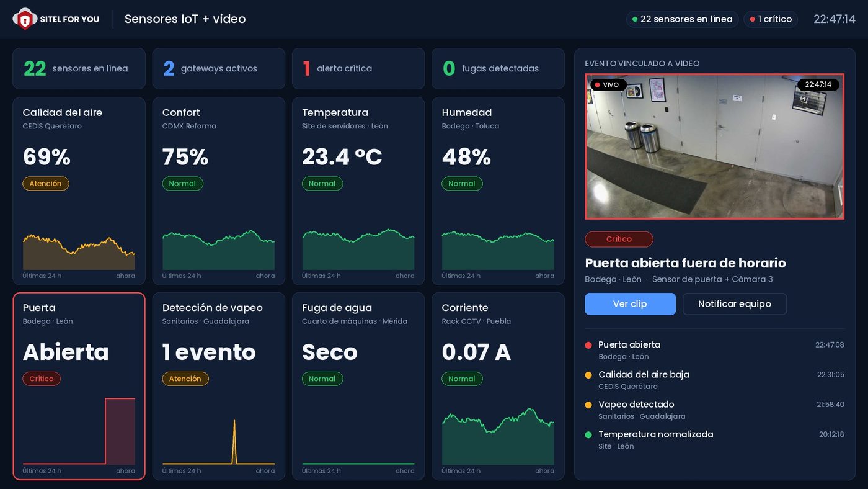
Task: Click the Humedad 24-hour trend chart
Action: [498, 250]
